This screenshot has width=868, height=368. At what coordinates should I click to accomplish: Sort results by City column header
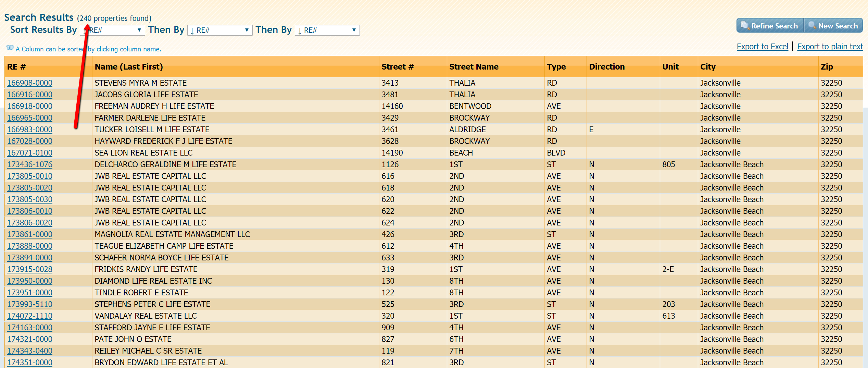(x=708, y=67)
